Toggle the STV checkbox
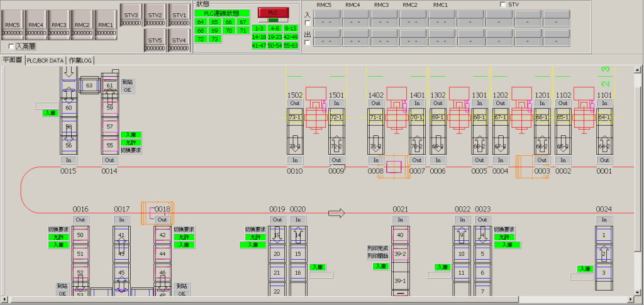This screenshot has width=644, height=305. (x=502, y=4)
